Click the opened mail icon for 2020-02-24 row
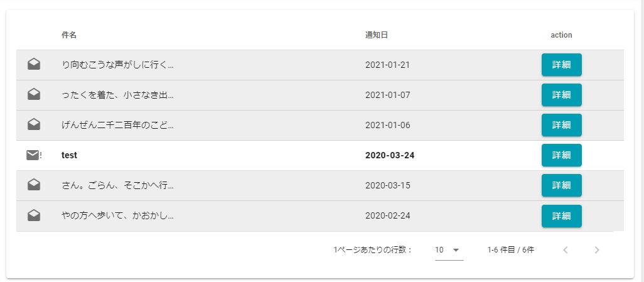Image resolution: width=644 pixels, height=282 pixels. [x=34, y=215]
